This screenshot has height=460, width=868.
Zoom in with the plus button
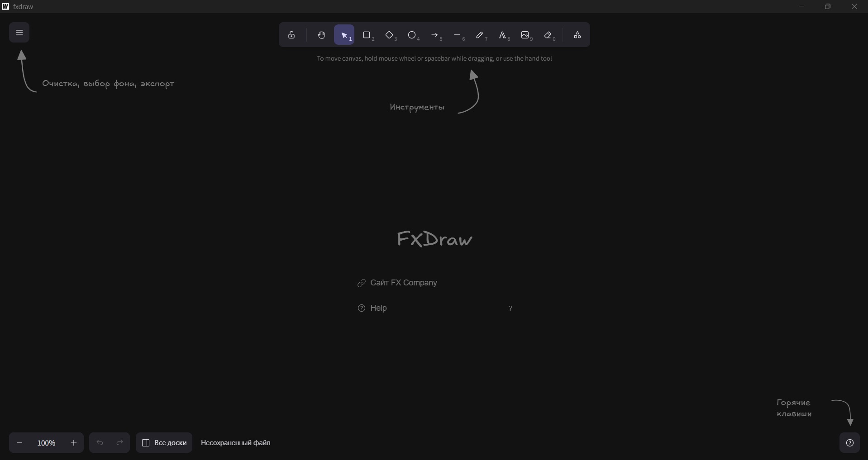point(74,443)
